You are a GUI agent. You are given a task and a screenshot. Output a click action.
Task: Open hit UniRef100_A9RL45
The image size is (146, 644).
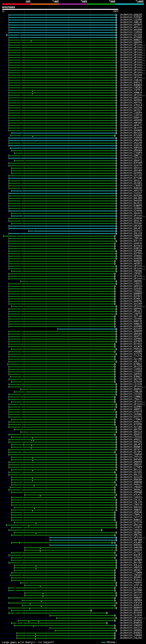click(131, 22)
